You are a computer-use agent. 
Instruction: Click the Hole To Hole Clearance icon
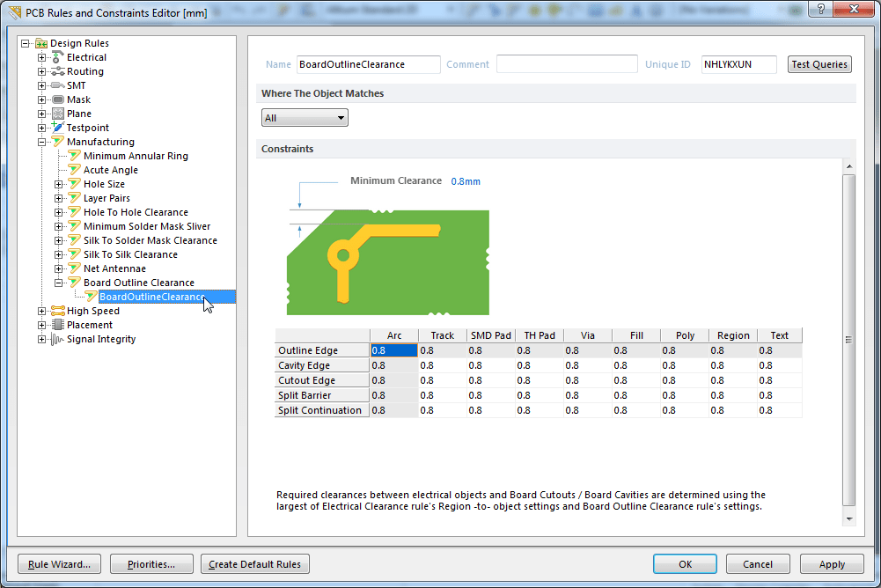[74, 211]
